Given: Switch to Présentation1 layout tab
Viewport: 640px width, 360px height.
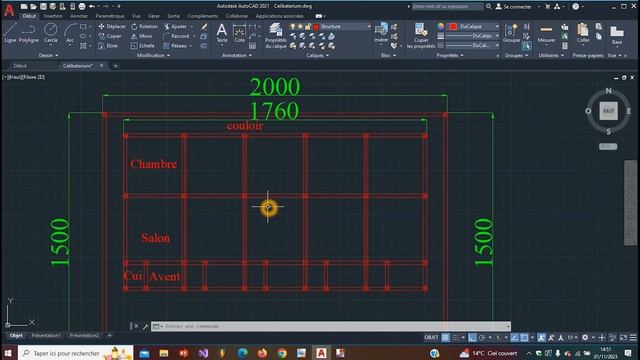Looking at the screenshot, I should click(x=46, y=336).
